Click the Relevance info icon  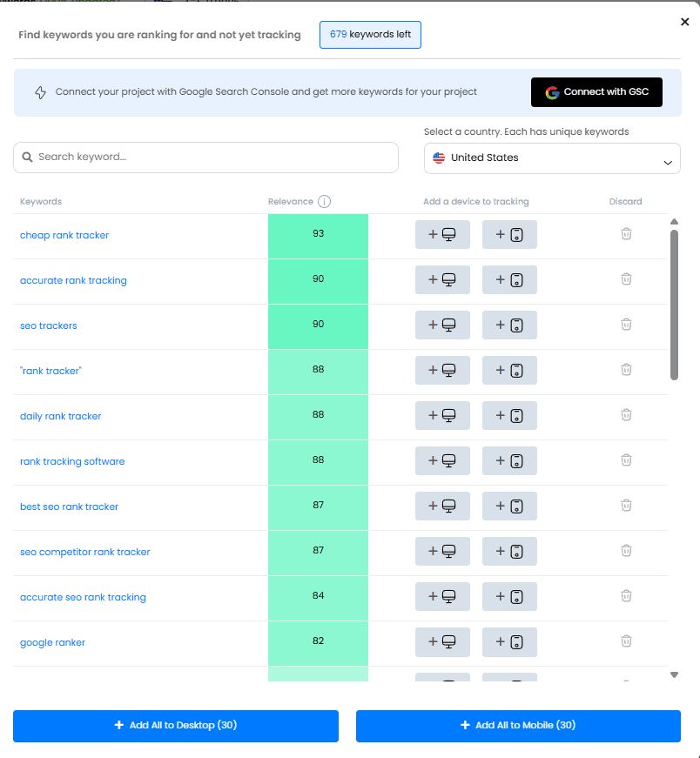(324, 202)
